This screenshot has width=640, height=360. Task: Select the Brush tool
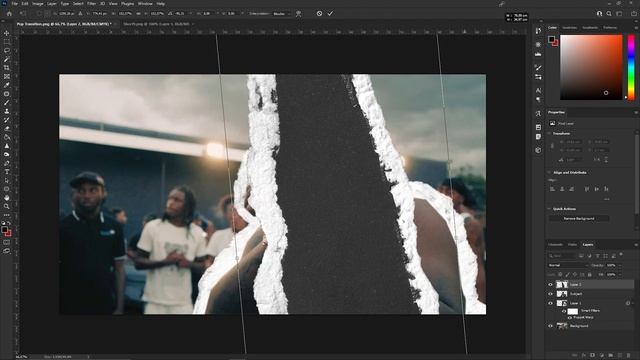click(7, 102)
